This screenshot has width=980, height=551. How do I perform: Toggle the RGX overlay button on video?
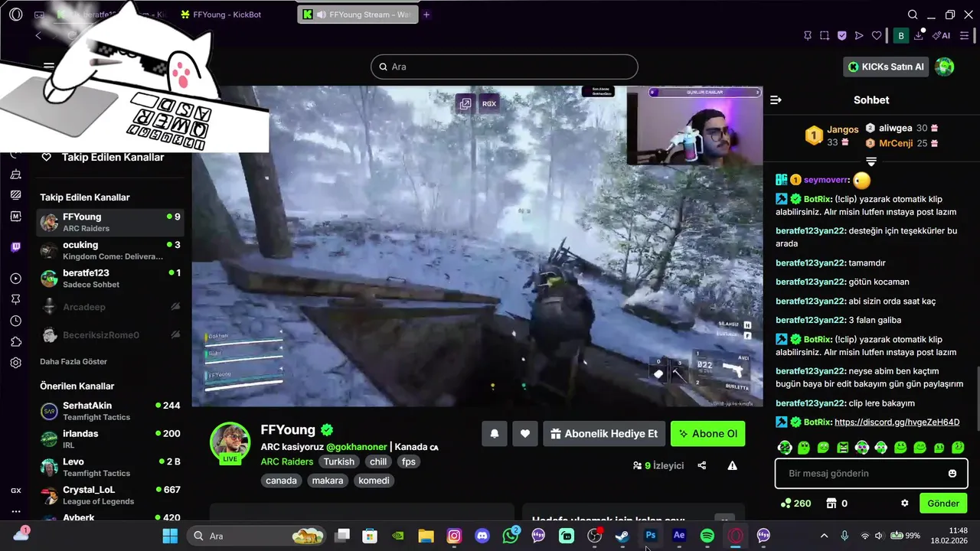(489, 103)
